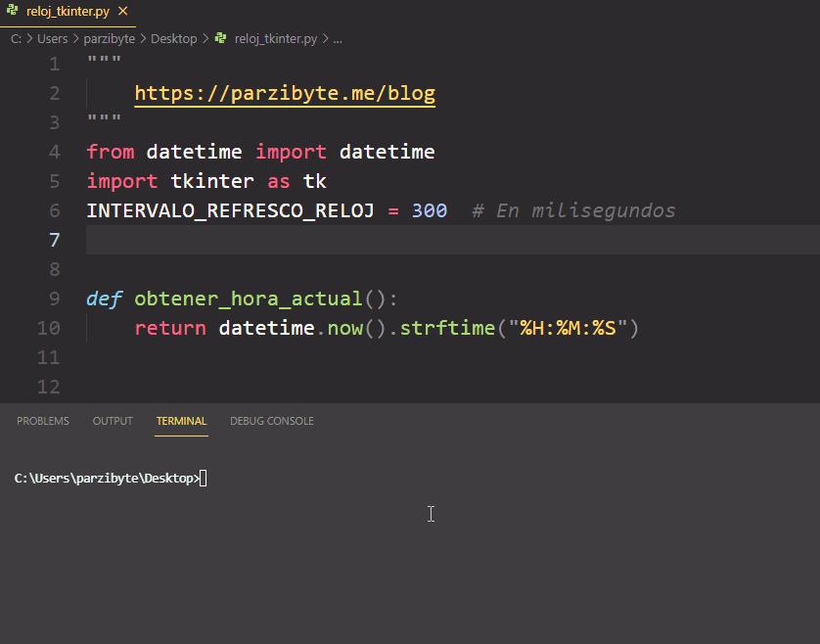Click the now method on line 10

(x=345, y=328)
